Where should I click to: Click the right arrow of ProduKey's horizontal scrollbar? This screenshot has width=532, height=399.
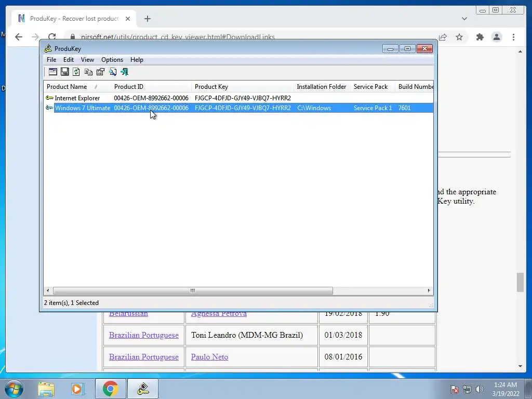[x=429, y=290]
